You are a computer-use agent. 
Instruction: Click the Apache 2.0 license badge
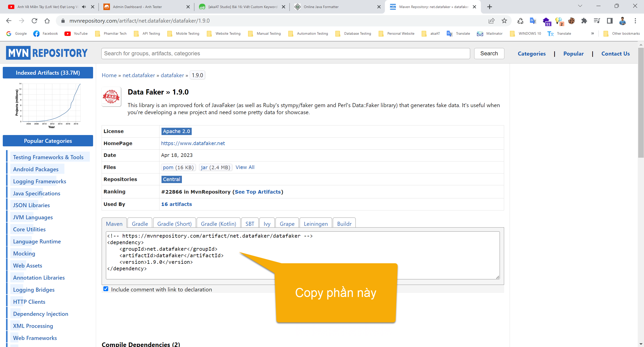coord(176,131)
